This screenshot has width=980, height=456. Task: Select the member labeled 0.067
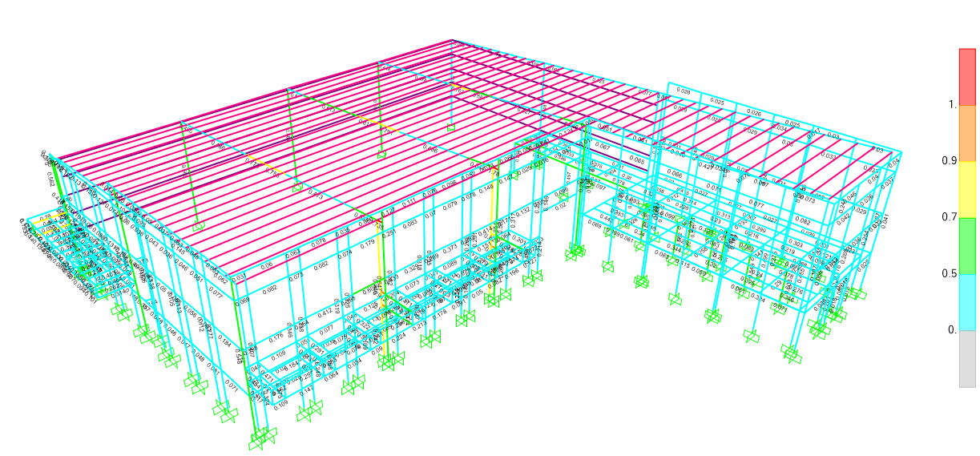click(603, 147)
